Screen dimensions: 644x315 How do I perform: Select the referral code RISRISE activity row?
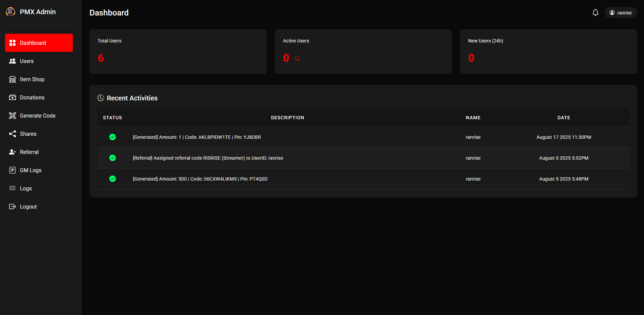(x=208, y=158)
